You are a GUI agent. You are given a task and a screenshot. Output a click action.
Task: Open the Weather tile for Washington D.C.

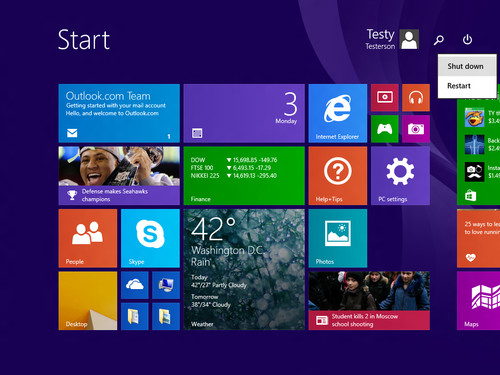click(x=244, y=269)
